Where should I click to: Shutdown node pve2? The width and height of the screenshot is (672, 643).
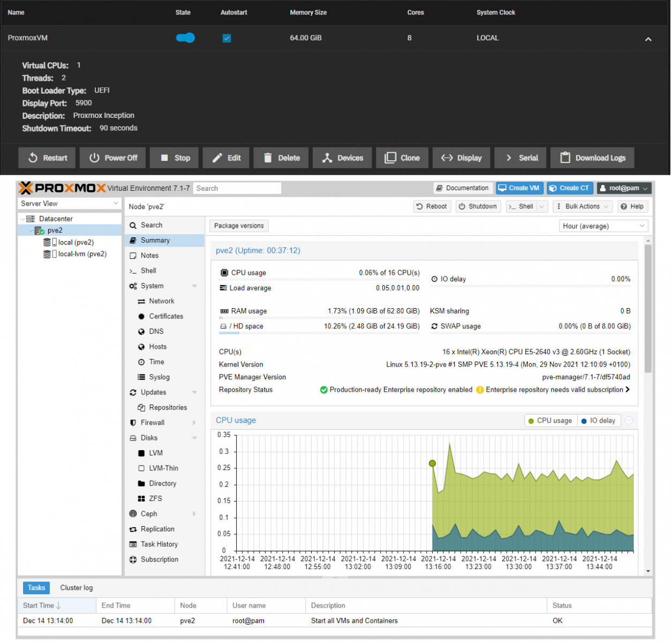point(478,207)
